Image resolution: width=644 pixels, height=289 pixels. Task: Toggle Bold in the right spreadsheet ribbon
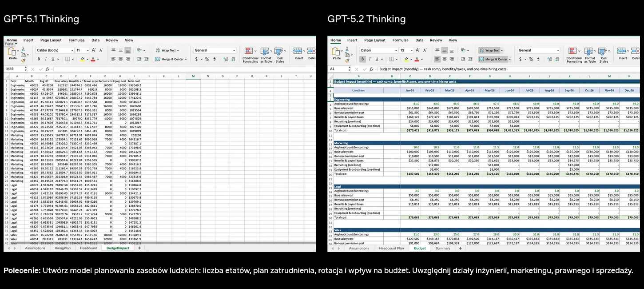point(362,59)
